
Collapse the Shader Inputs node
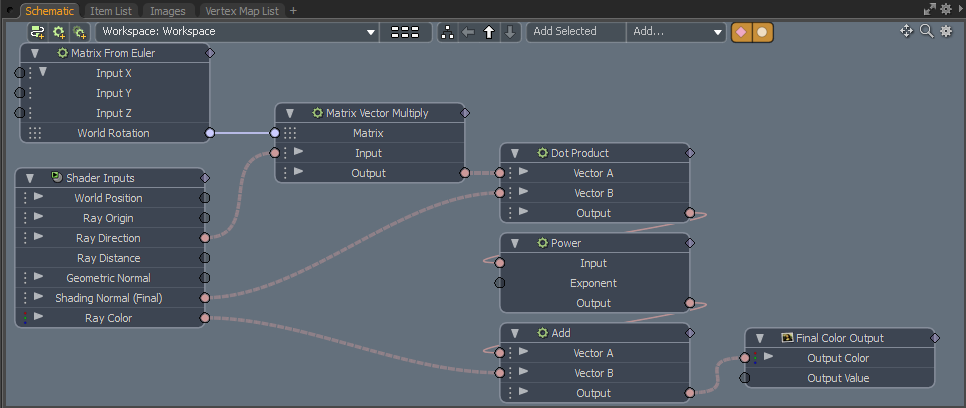click(32, 178)
